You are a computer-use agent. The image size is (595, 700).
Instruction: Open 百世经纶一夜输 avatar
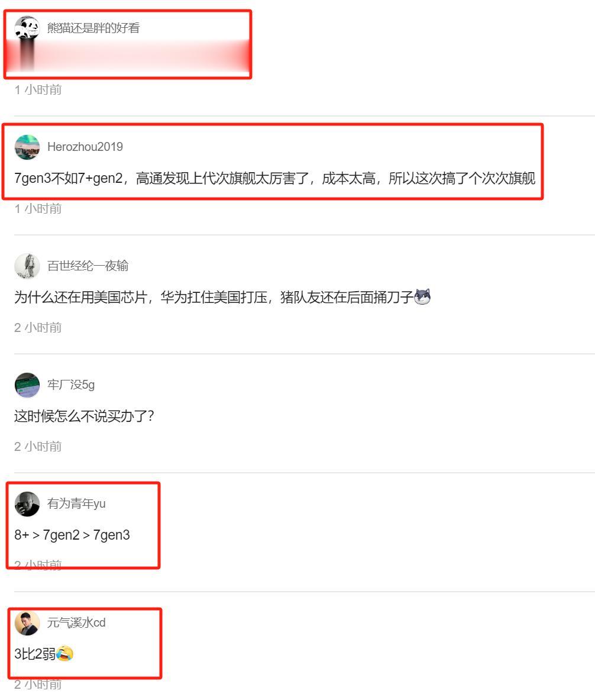(x=27, y=266)
